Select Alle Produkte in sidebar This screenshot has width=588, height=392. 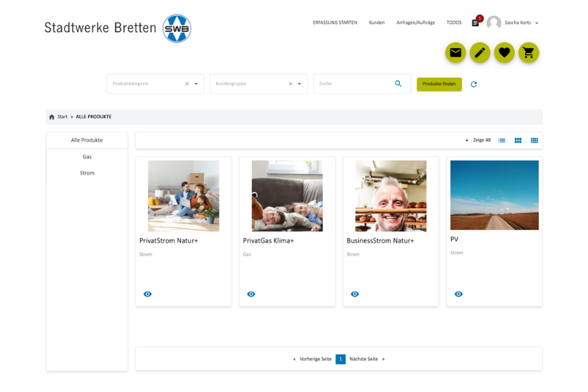(x=87, y=140)
